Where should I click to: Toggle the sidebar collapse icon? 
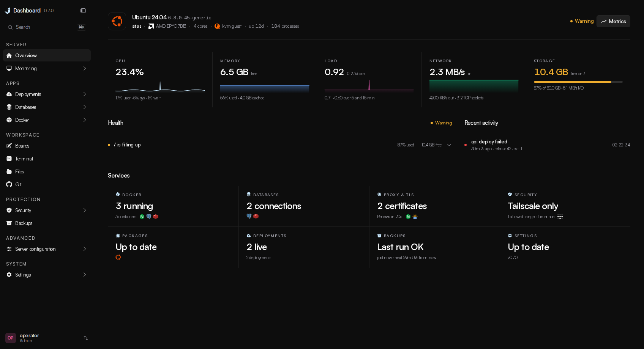coord(83,11)
